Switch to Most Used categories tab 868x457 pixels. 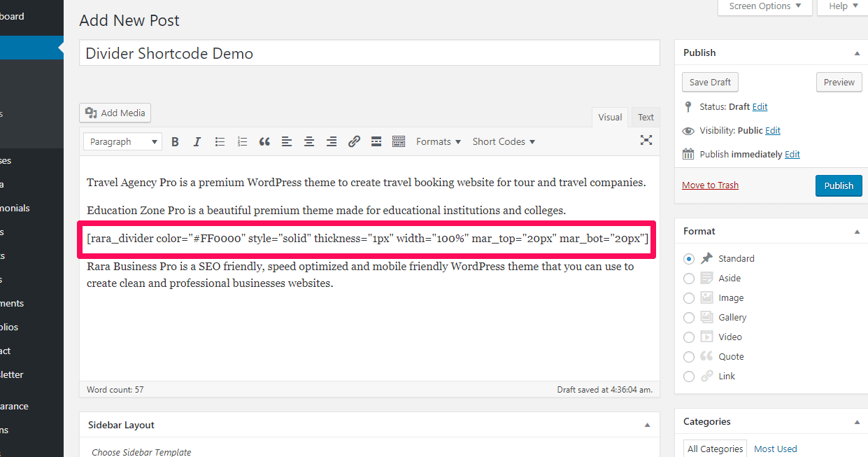click(775, 449)
